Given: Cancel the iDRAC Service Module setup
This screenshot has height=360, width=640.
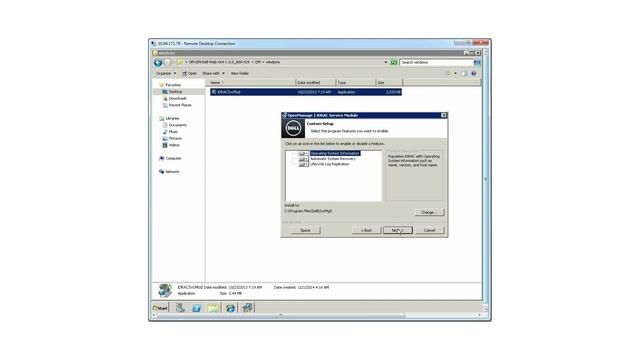Looking at the screenshot, I should [429, 230].
